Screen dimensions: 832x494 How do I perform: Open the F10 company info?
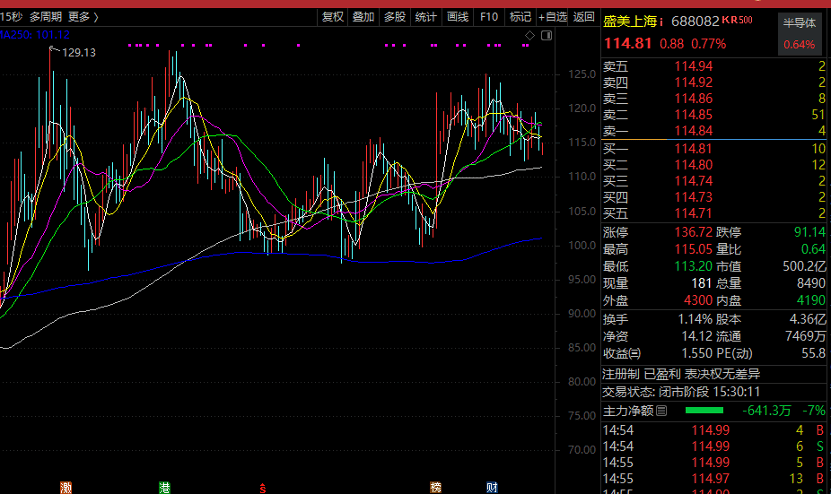(489, 17)
